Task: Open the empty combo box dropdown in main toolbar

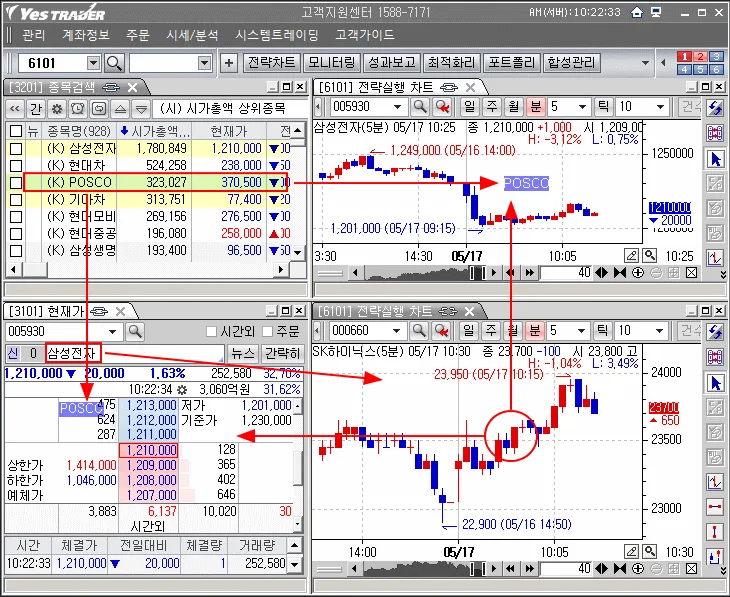Action: (x=204, y=63)
